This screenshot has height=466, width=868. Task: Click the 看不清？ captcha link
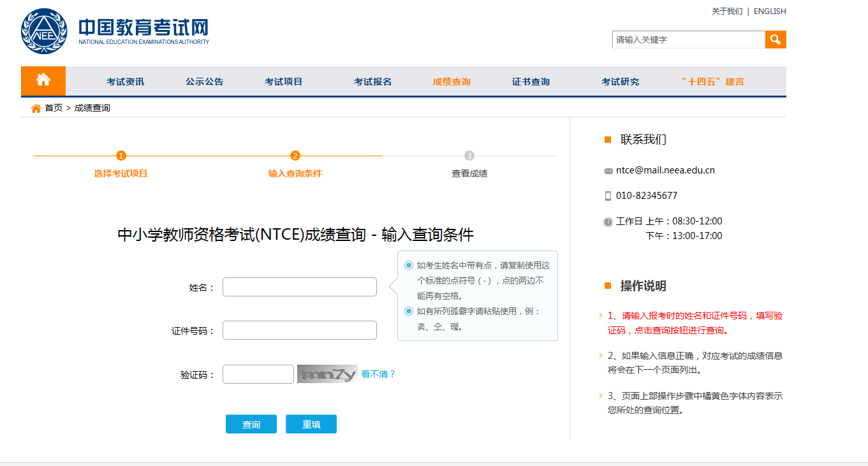[378, 374]
